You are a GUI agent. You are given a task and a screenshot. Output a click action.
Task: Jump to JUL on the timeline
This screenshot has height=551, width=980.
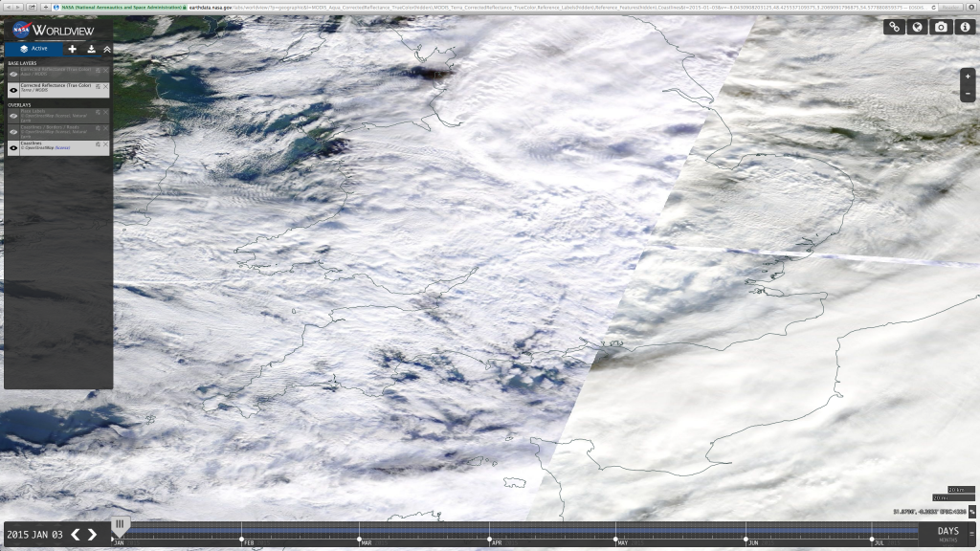click(879, 543)
